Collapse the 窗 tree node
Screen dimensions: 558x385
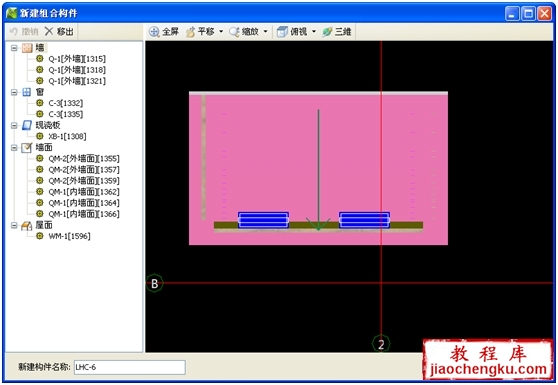[14, 92]
